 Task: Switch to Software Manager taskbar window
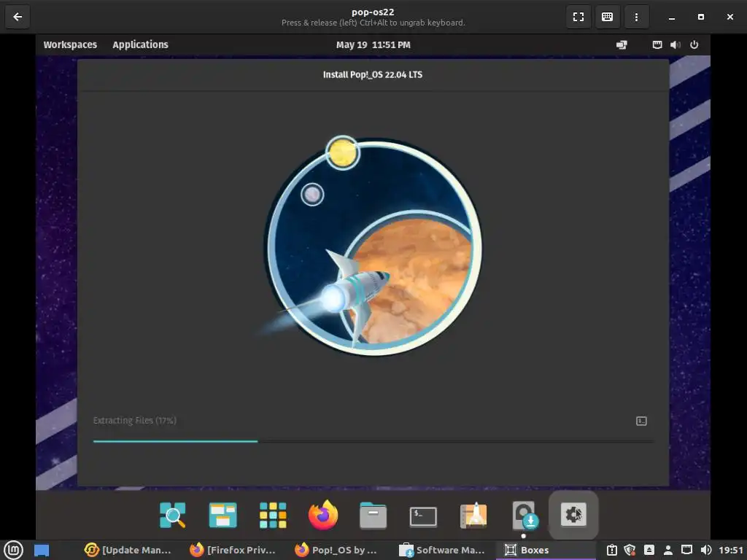click(x=441, y=550)
